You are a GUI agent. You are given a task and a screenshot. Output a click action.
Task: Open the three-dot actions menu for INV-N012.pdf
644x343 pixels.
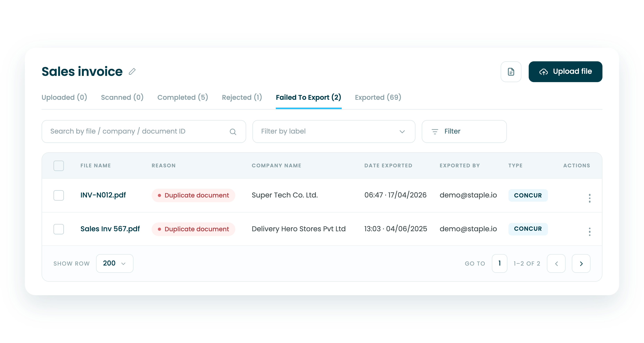589,198
